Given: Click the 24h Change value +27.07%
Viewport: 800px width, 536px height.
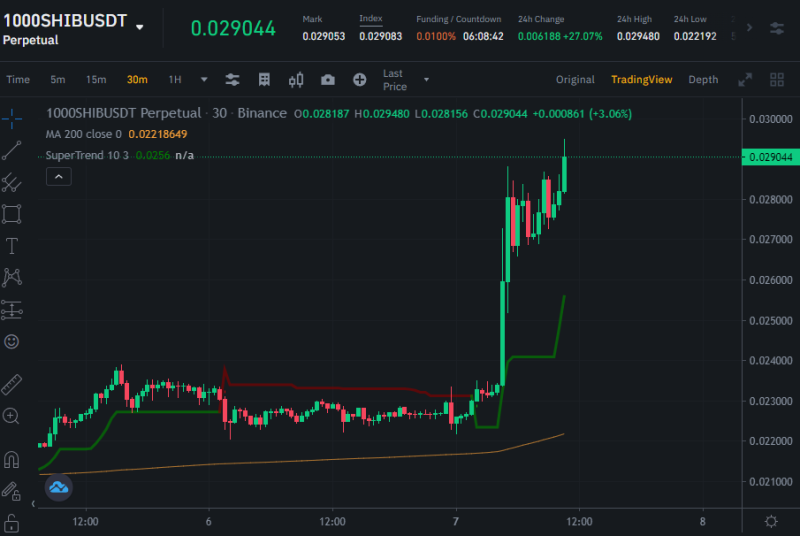Looking at the screenshot, I should tap(583, 36).
